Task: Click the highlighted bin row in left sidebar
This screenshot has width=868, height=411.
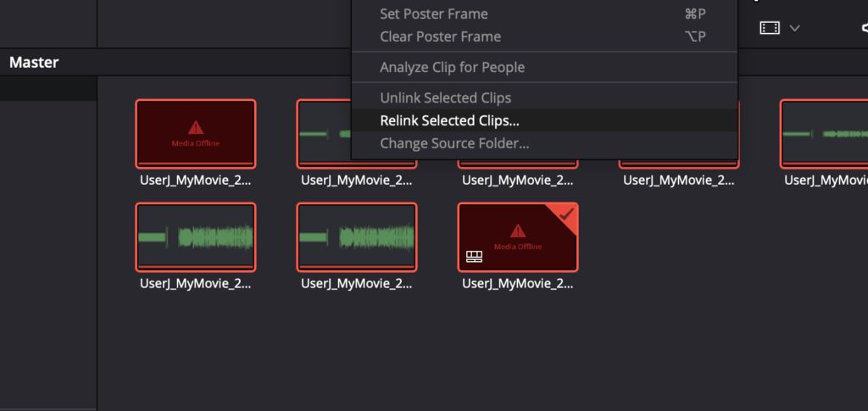Action: pos(48,88)
